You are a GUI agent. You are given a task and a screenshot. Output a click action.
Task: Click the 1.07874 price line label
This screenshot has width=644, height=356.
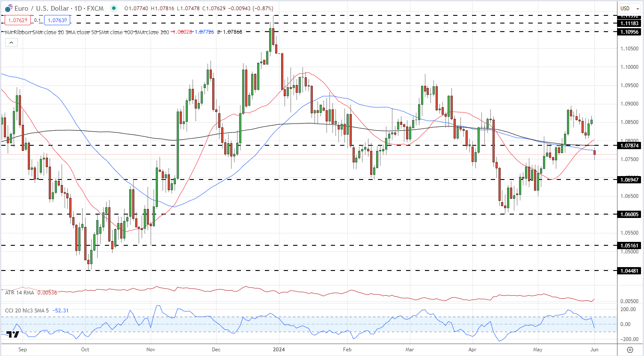click(x=629, y=146)
